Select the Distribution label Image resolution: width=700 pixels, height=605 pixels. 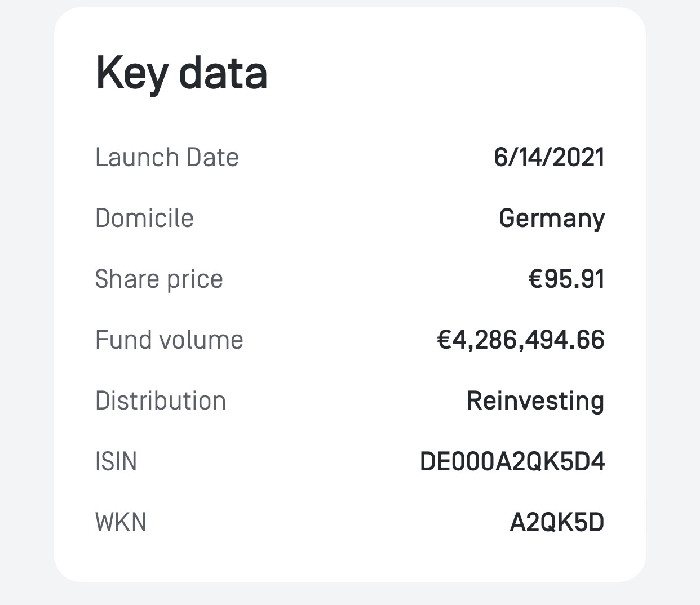[x=161, y=401]
